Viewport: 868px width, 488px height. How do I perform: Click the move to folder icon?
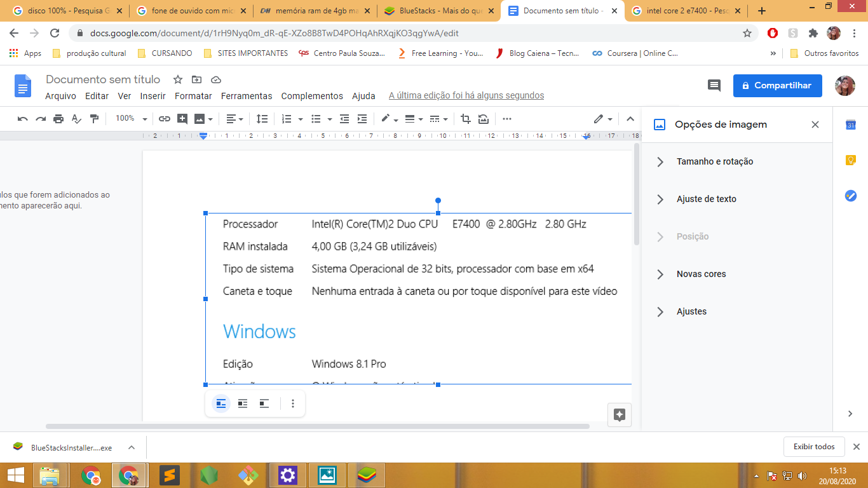tap(197, 79)
